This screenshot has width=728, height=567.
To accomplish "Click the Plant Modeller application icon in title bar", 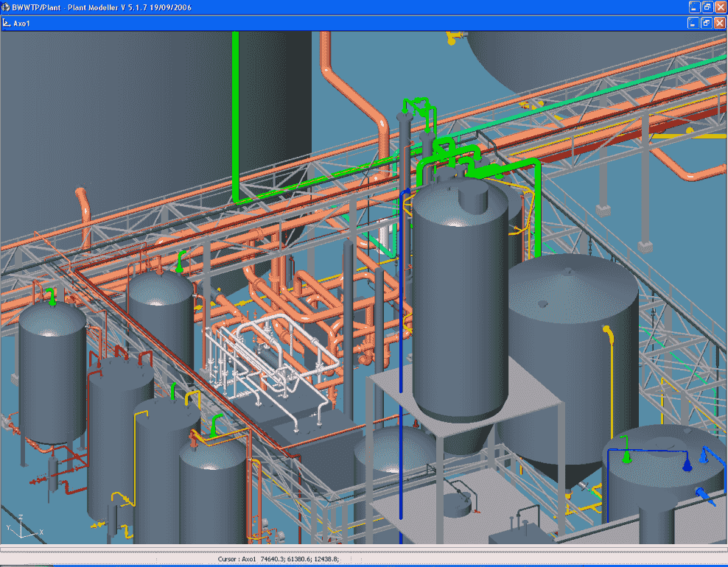I will [x=6, y=7].
